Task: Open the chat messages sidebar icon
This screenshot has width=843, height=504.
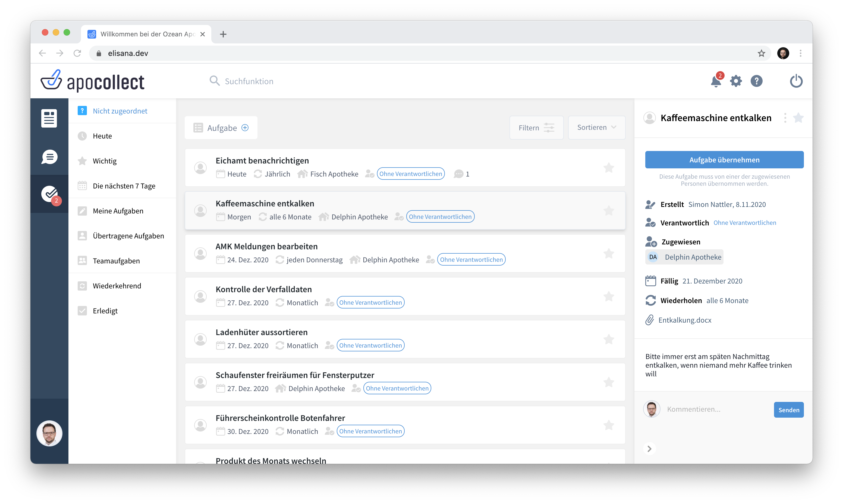Action: [x=49, y=157]
